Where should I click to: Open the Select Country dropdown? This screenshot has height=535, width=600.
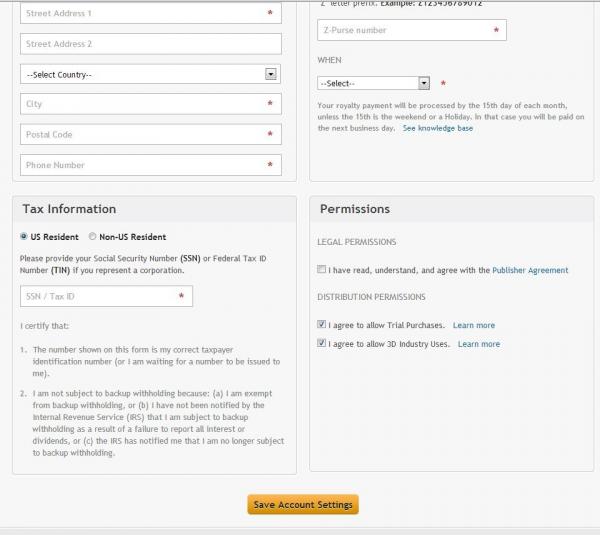[150, 74]
